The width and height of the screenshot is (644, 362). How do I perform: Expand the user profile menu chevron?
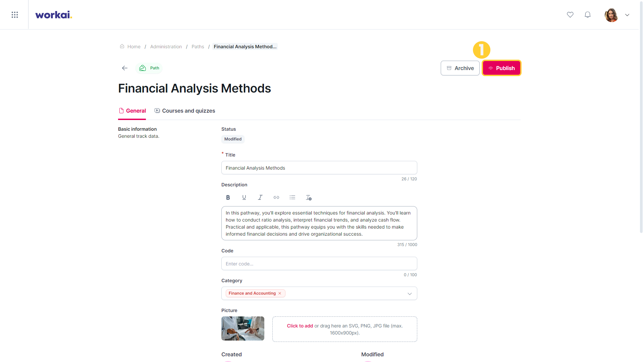(x=627, y=15)
